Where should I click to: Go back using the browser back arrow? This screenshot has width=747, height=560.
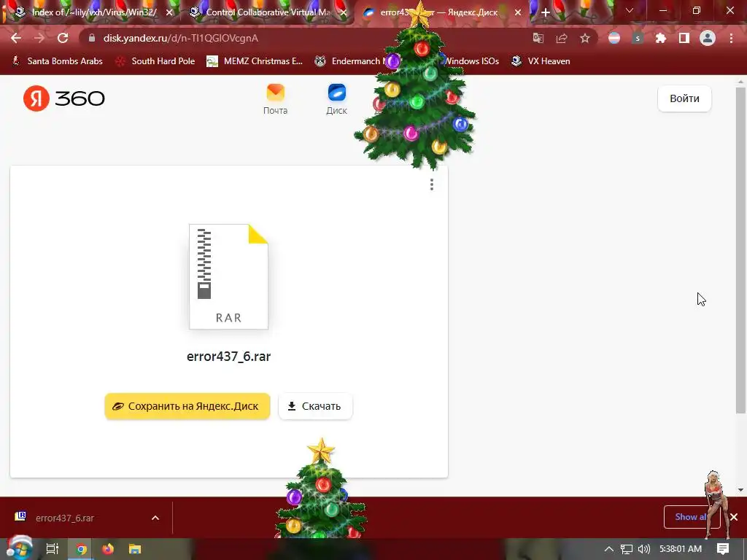(x=16, y=38)
